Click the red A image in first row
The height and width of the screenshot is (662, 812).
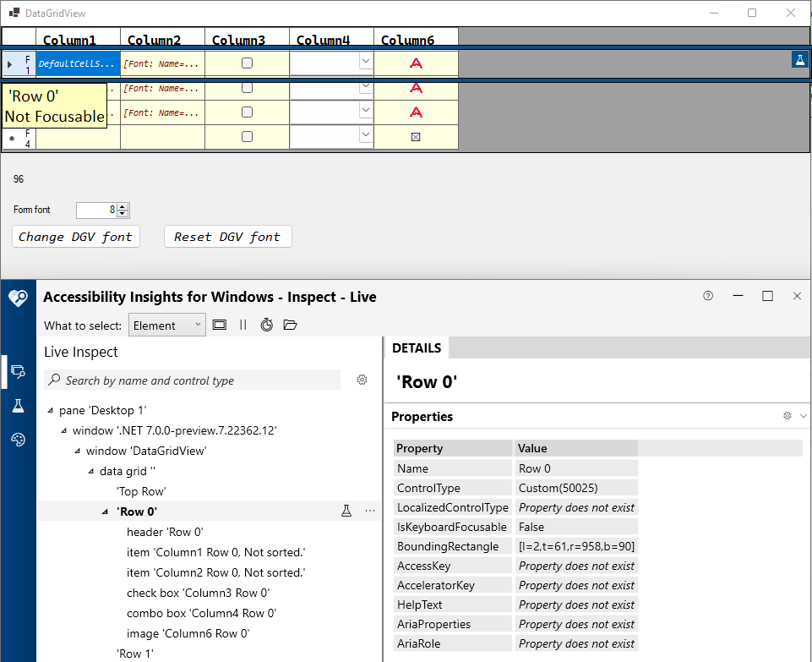pos(416,63)
